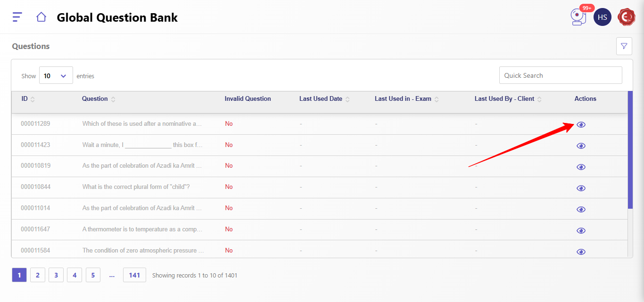Open the hamburger sidebar menu
Screen dimensions: 644x302
[17, 17]
